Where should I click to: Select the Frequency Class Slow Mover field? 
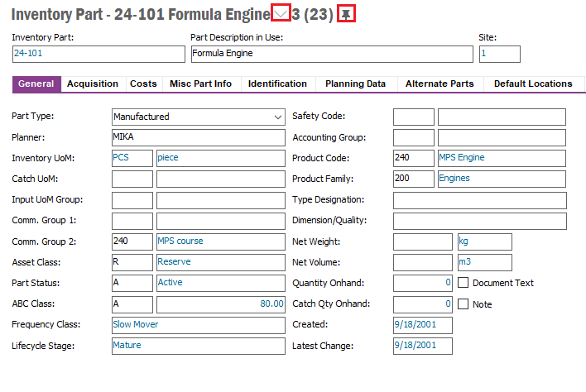(x=198, y=324)
